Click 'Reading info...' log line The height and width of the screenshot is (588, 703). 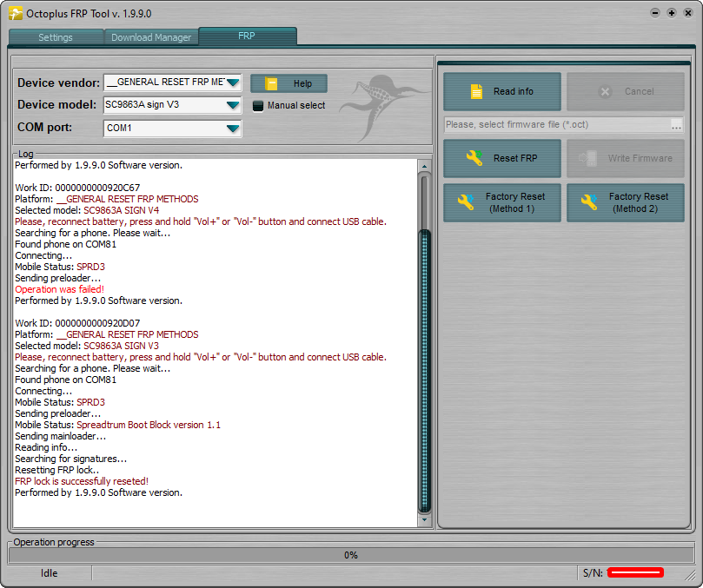pos(46,447)
